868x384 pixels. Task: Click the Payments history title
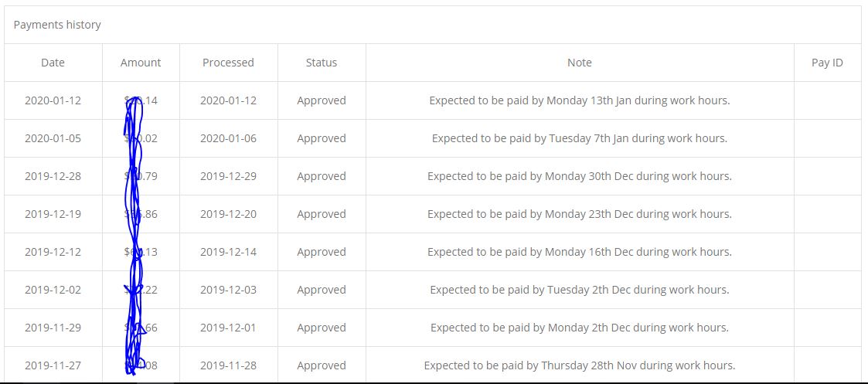(x=57, y=25)
